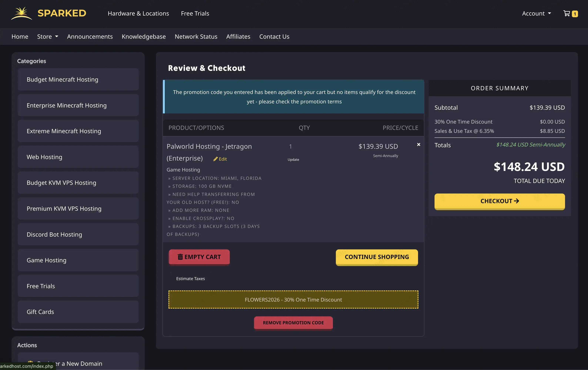588x370 pixels.
Task: Open the Store dropdown menu
Action: tap(48, 36)
